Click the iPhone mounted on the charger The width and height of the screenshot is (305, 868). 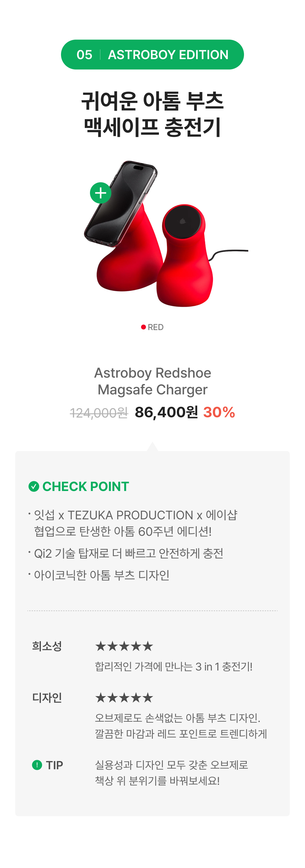(x=121, y=203)
